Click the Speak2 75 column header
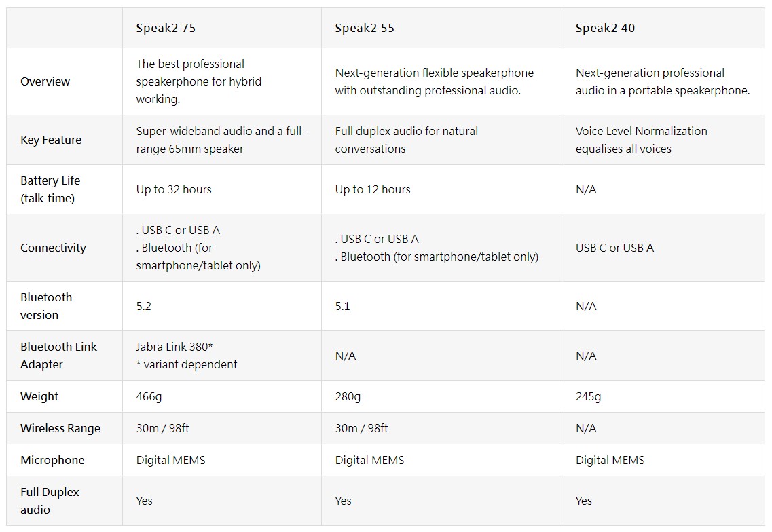This screenshot has height=532, width=772. point(166,28)
